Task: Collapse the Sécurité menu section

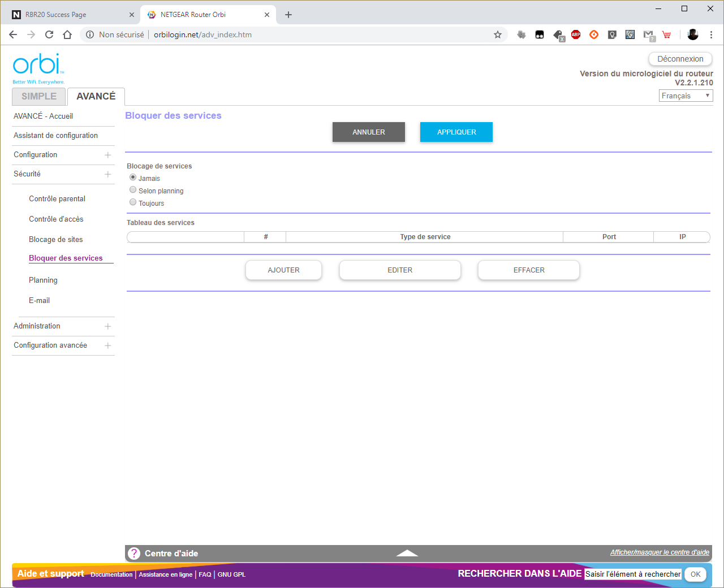Action: (x=108, y=174)
